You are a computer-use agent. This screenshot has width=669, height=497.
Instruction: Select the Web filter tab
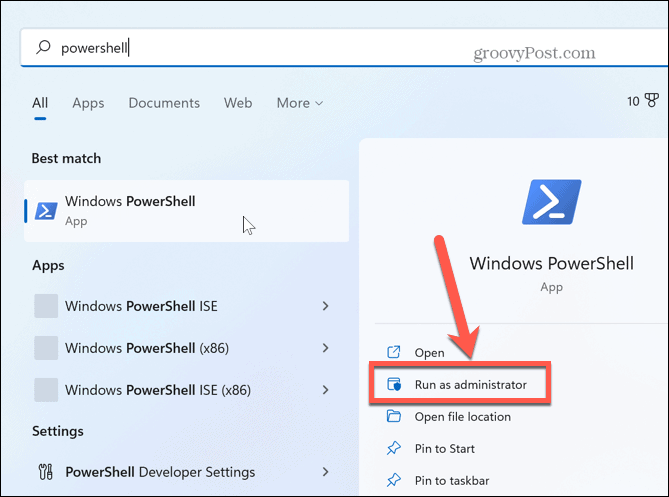pyautogui.click(x=238, y=103)
